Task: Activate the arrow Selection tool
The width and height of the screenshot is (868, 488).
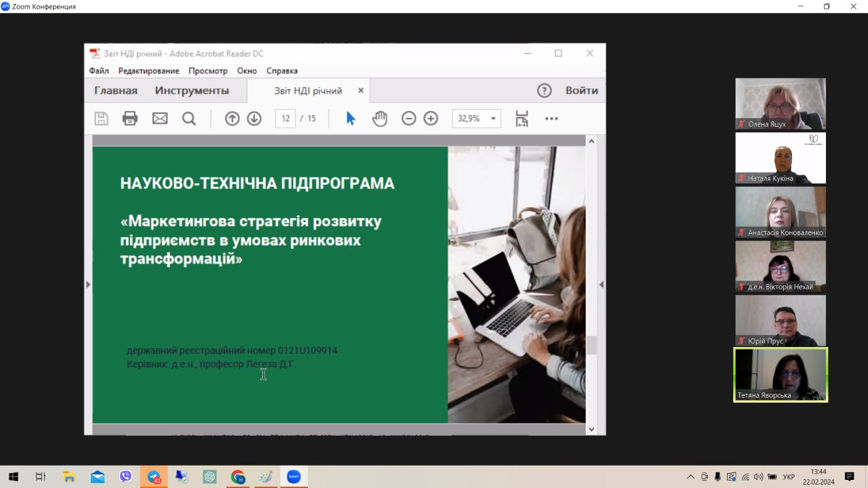Action: pos(351,119)
